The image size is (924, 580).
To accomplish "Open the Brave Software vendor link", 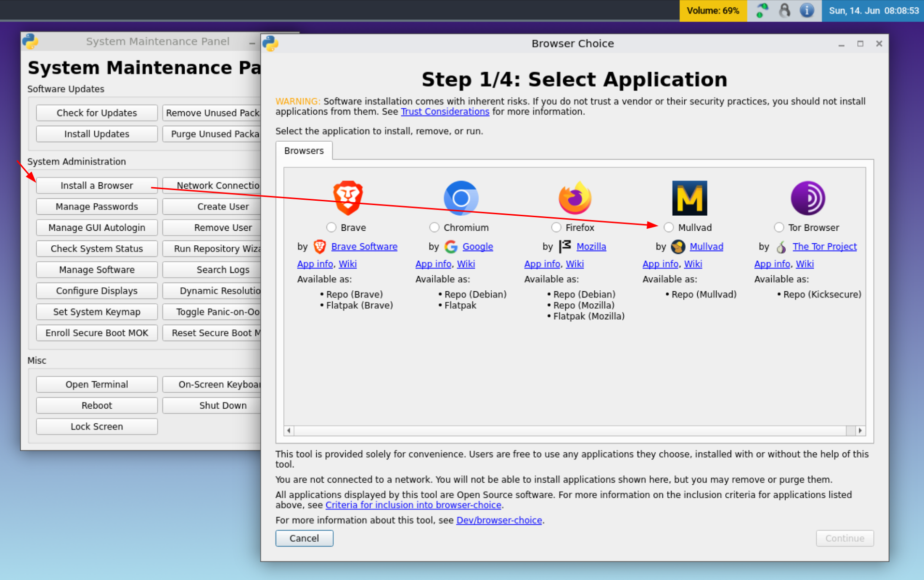I will (x=364, y=247).
